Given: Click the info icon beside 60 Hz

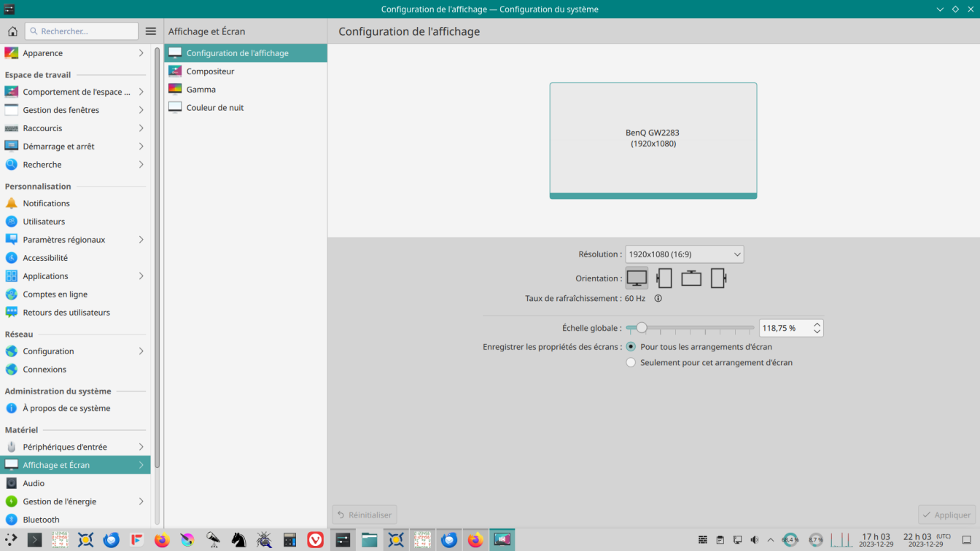Looking at the screenshot, I should tap(658, 298).
